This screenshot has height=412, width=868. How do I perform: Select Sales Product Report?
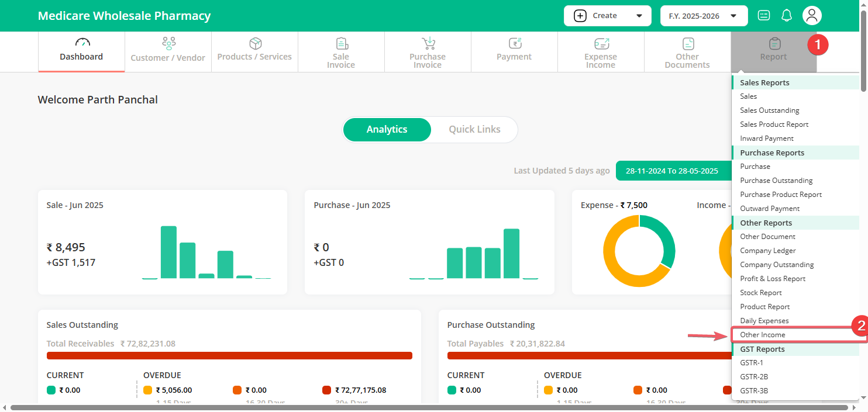(x=774, y=124)
